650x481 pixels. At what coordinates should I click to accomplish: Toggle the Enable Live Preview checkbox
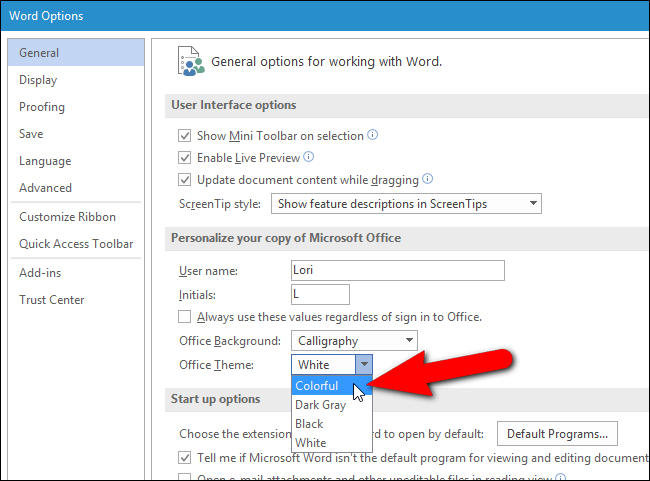pyautogui.click(x=184, y=158)
